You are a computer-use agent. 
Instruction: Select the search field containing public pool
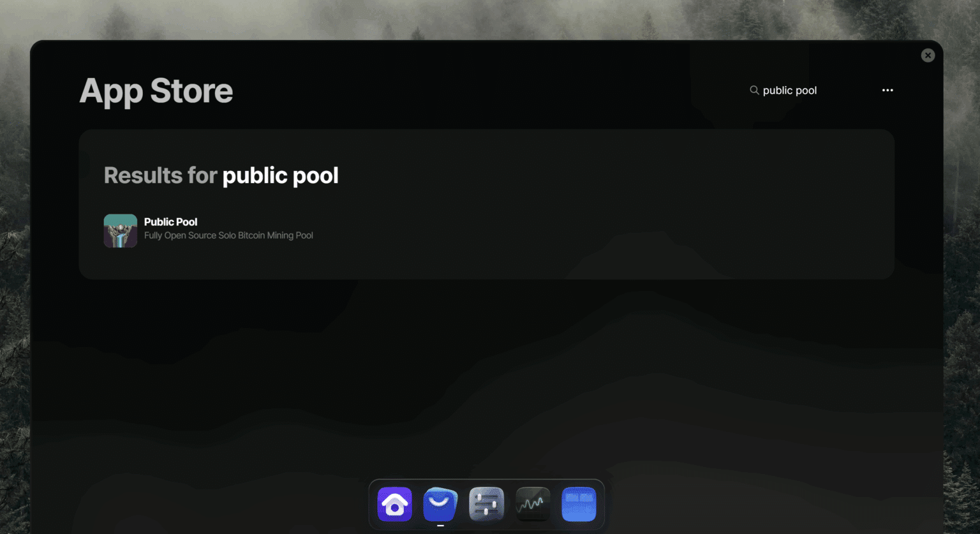(790, 90)
